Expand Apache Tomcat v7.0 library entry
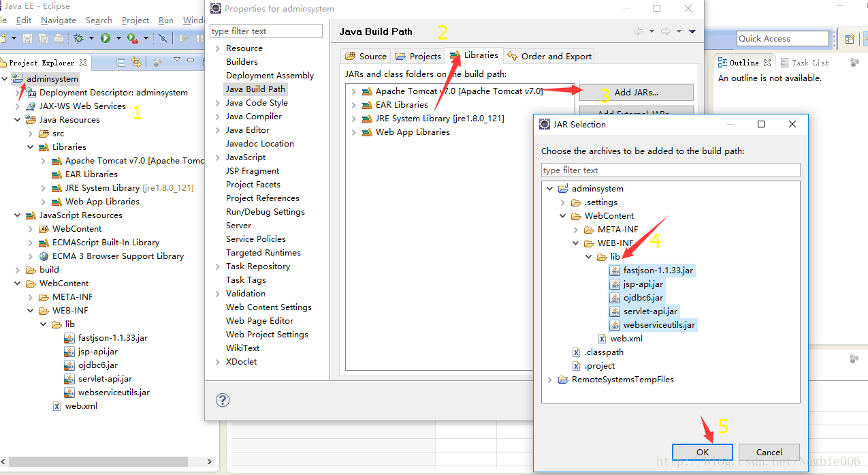The image size is (868, 475). (353, 91)
